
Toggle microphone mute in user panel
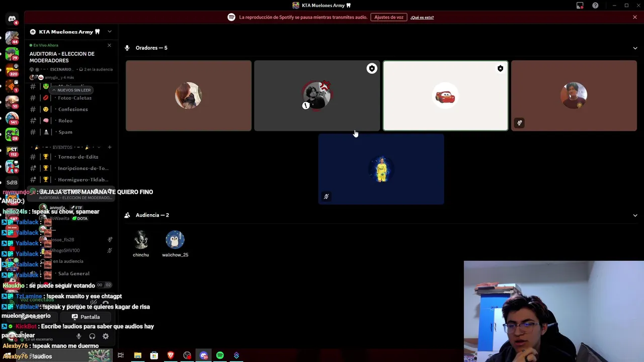pyautogui.click(x=78, y=336)
